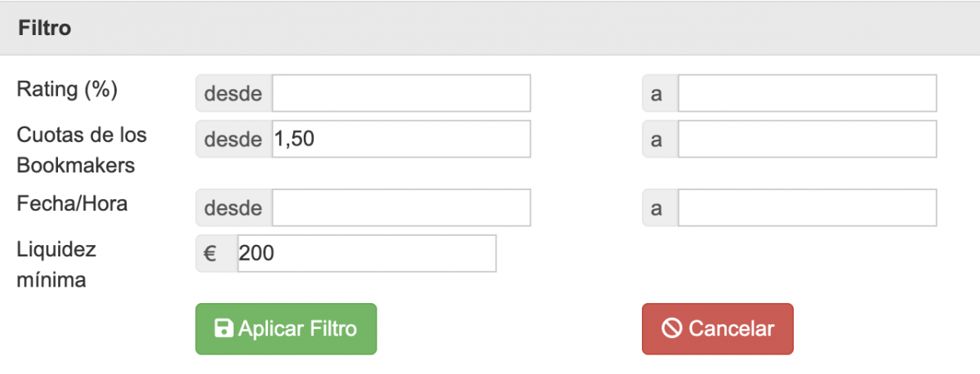Viewport: 980px width, 374px height.
Task: Click the floppy disk save icon
Action: coord(223,329)
